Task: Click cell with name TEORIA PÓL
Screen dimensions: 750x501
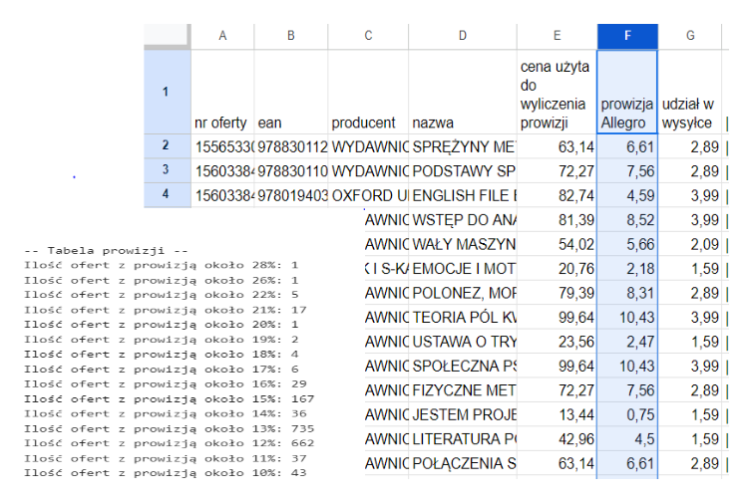Action: (x=462, y=317)
